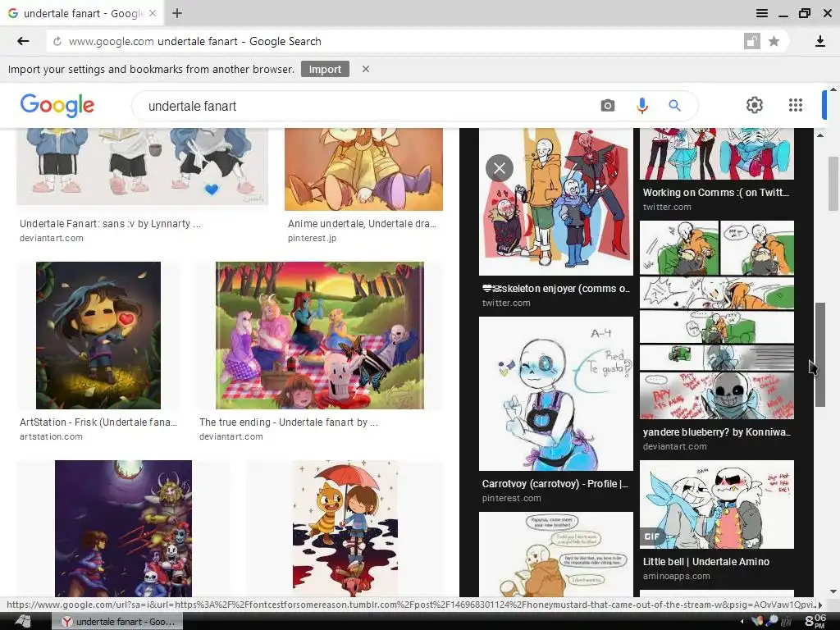Click 'Little bell | Undertale Amino' caption
840x630 pixels.
tap(706, 562)
